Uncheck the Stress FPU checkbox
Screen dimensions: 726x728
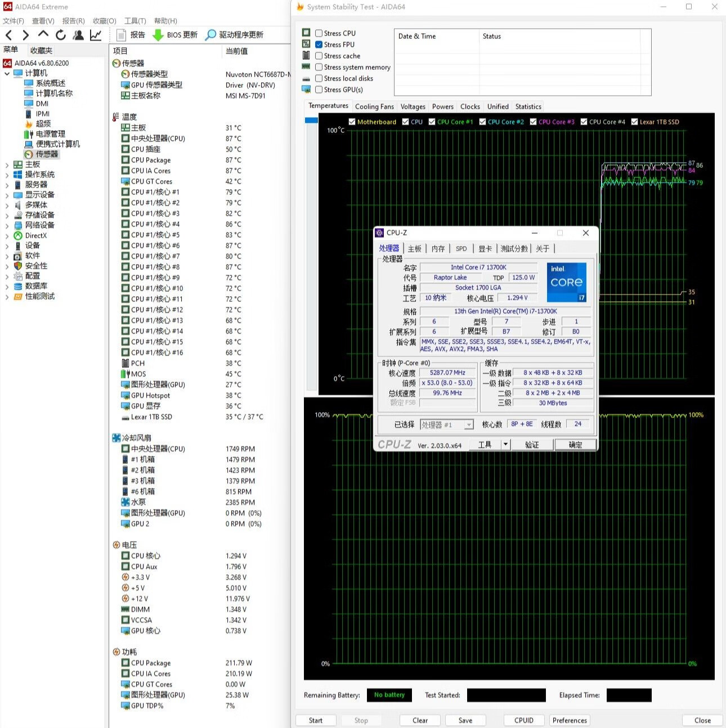pos(319,44)
